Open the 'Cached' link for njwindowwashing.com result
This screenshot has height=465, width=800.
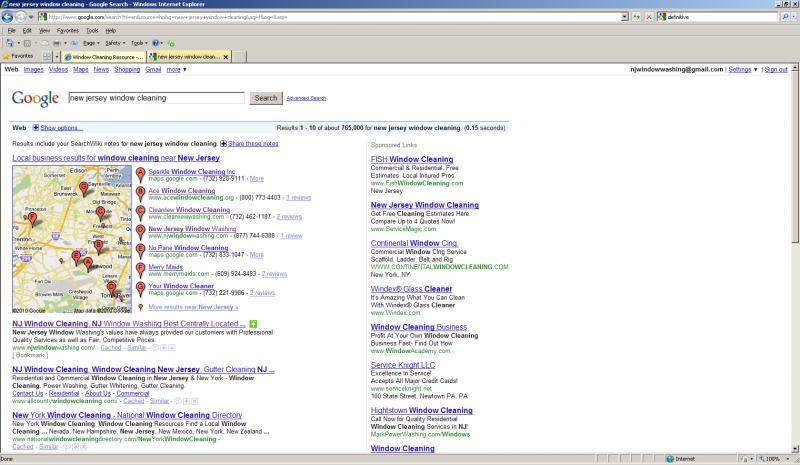[111, 348]
